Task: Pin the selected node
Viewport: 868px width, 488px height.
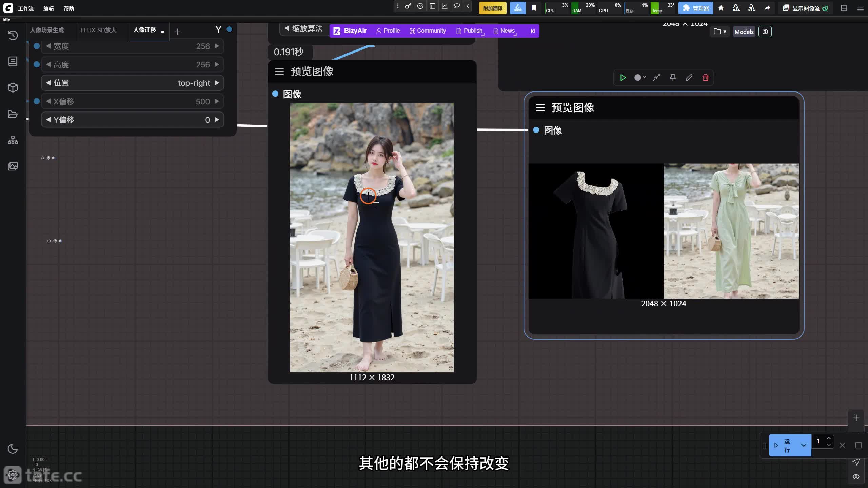Action: pyautogui.click(x=673, y=78)
